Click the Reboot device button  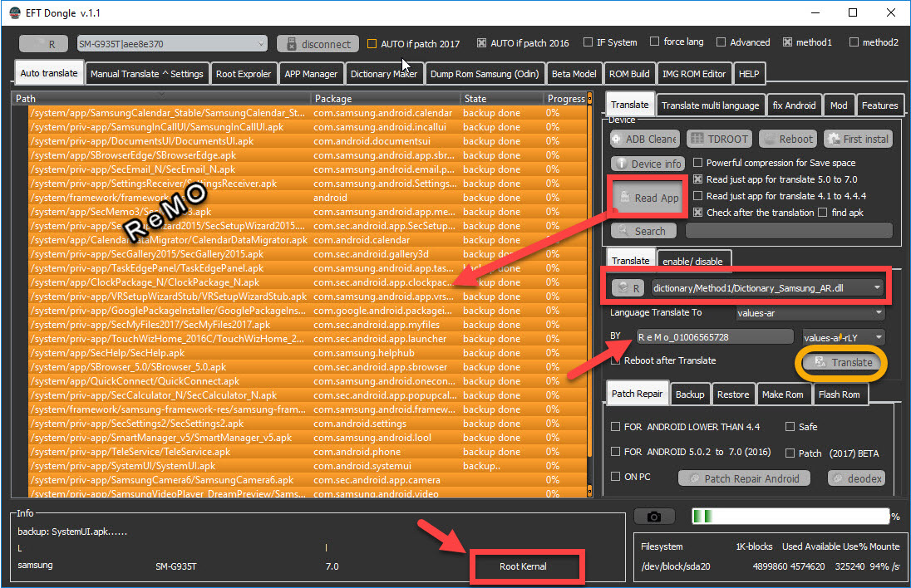tap(789, 140)
